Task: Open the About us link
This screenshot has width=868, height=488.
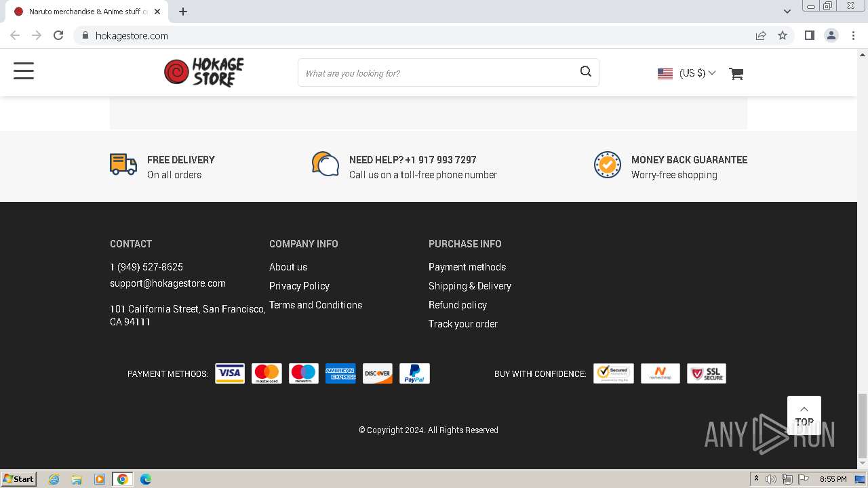Action: (288, 267)
